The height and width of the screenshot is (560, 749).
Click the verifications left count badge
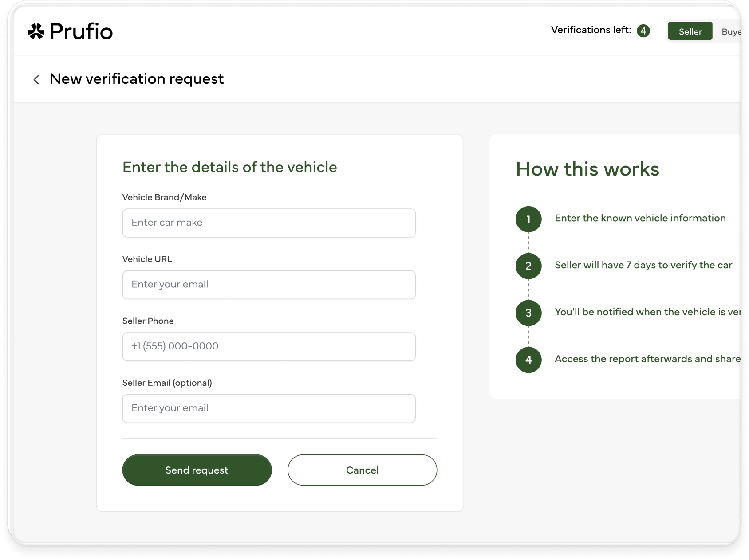(643, 31)
